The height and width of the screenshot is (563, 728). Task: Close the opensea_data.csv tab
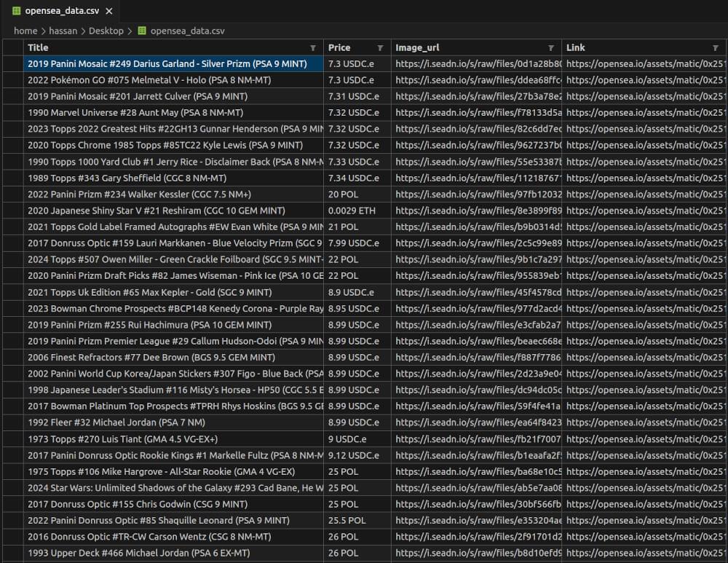[109, 12]
